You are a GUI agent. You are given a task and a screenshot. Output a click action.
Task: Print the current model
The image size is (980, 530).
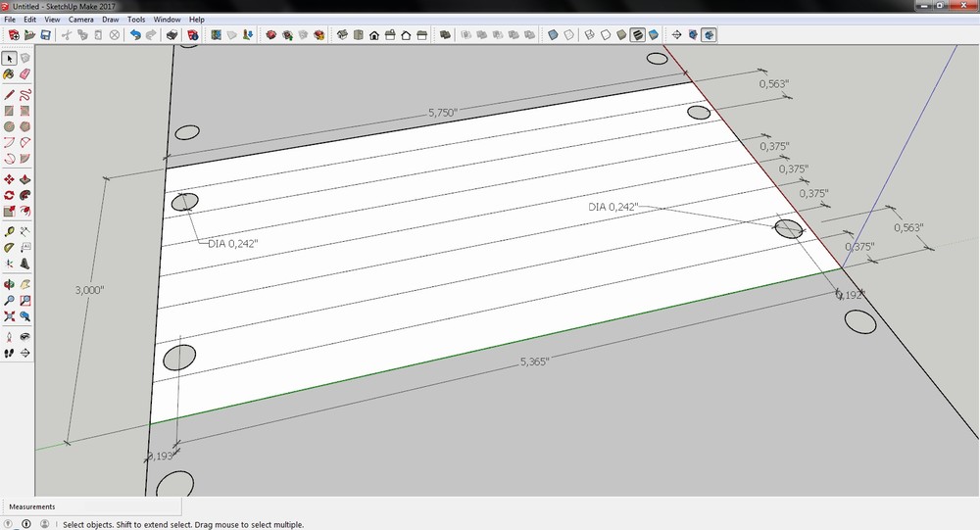pos(171,35)
